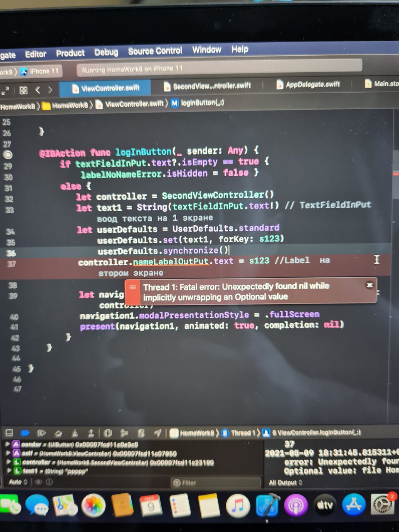Toggle breakpoint marker at line 28

pos(8,155)
